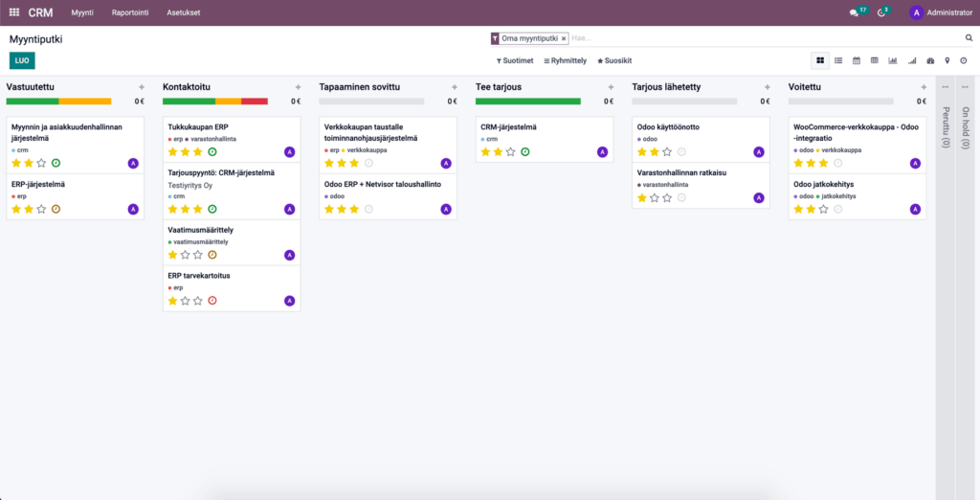Switch to calendar view icon

click(x=857, y=60)
